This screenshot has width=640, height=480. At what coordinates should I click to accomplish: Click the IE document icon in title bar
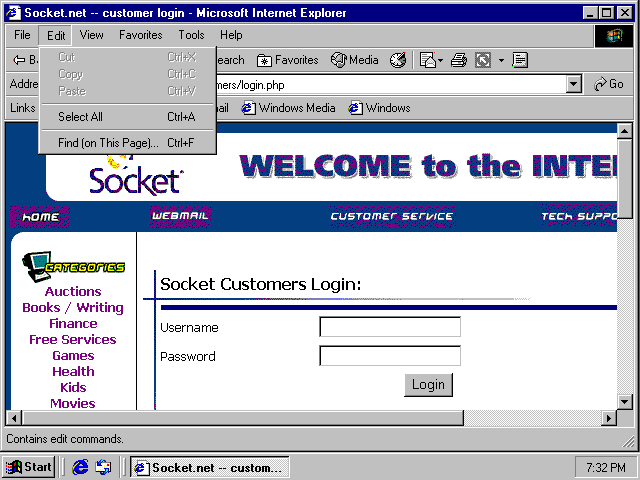tap(13, 13)
